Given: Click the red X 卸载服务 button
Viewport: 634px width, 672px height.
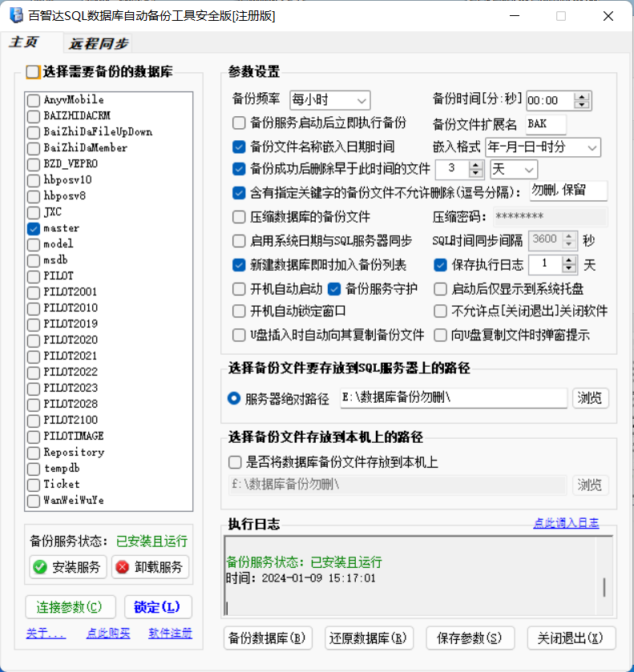Looking at the screenshot, I should click(x=150, y=567).
